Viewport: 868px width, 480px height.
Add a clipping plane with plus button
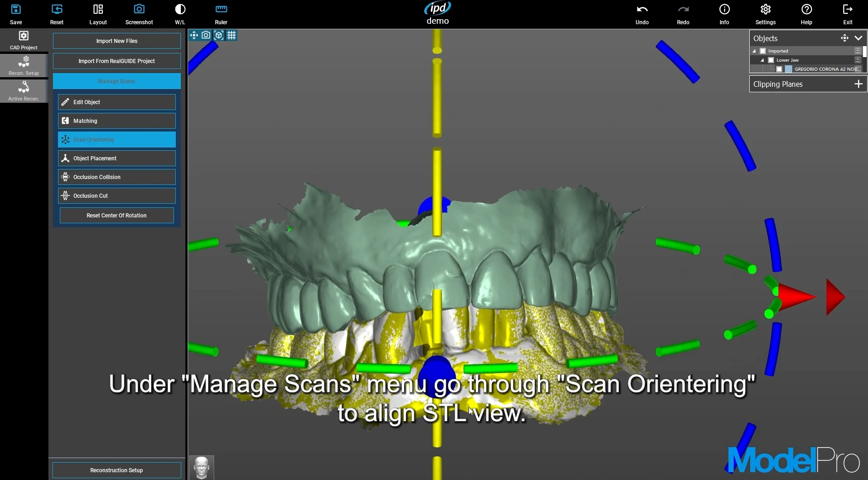(x=858, y=84)
